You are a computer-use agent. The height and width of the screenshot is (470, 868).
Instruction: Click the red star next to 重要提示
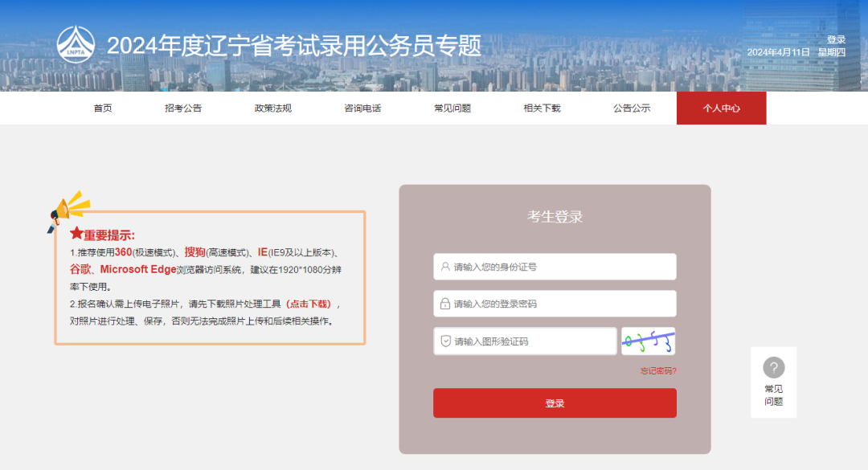[76, 234]
